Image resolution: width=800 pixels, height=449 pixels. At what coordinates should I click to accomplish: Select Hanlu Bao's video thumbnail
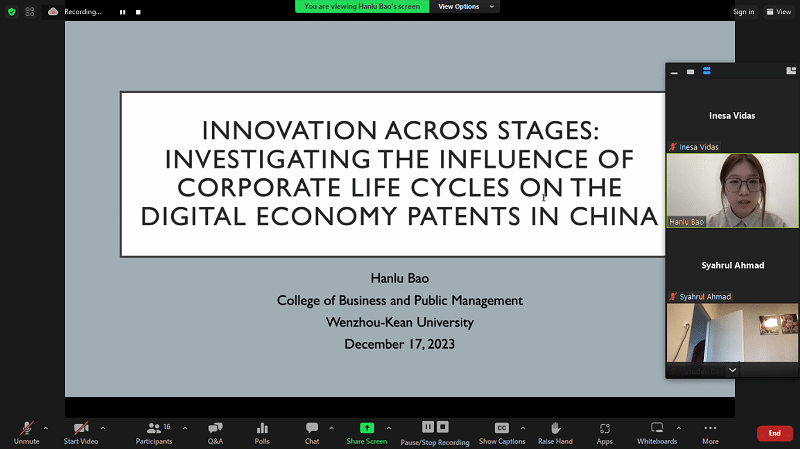pos(732,190)
